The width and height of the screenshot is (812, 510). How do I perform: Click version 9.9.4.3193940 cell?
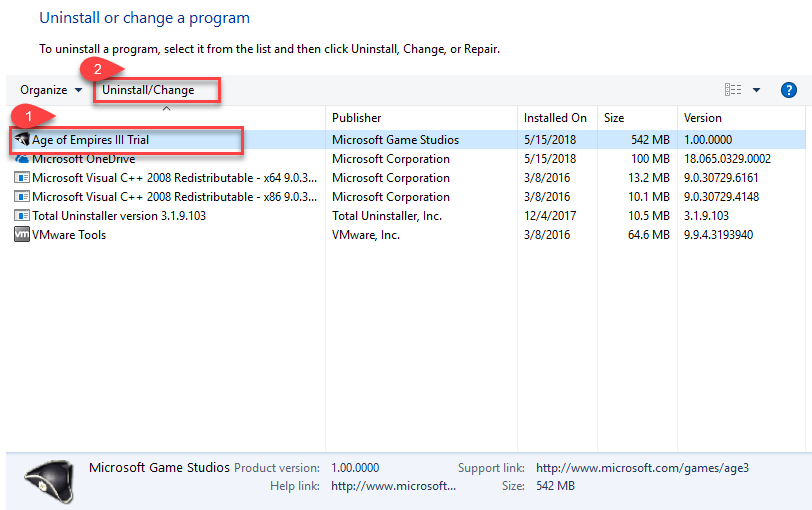coord(718,235)
